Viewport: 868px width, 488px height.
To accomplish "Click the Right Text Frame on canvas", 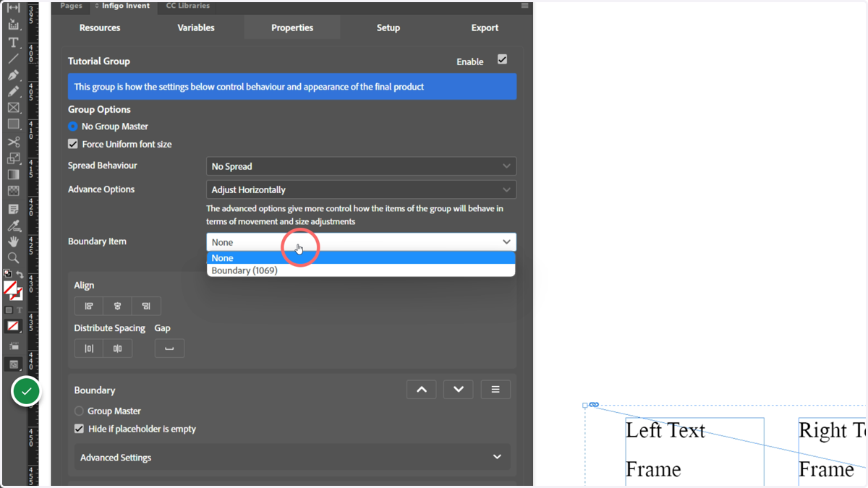I will click(x=833, y=450).
